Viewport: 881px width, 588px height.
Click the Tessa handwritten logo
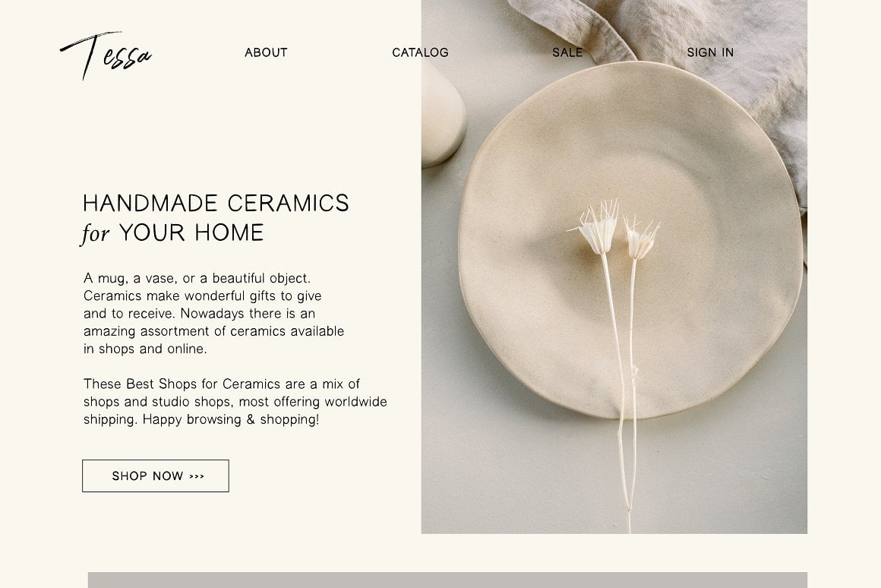(x=106, y=55)
